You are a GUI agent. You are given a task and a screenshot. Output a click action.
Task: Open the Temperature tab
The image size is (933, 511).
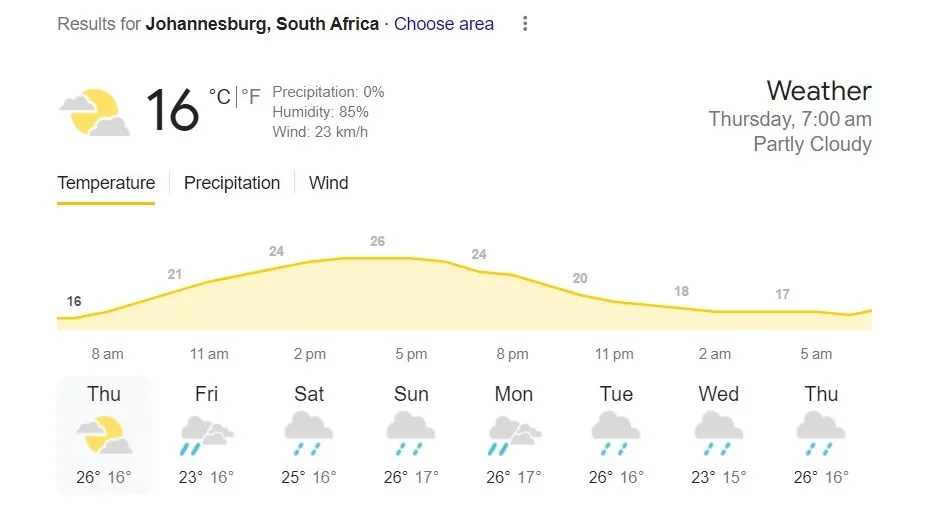(106, 183)
